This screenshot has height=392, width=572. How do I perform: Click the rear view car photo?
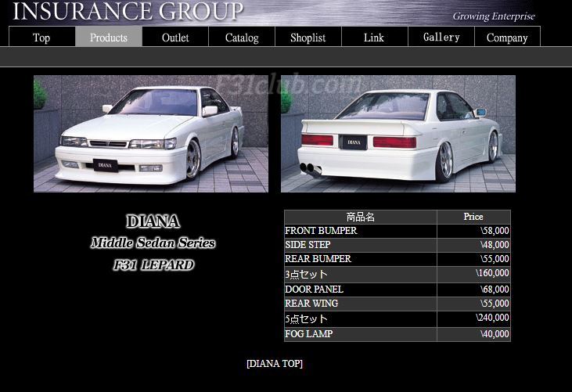coord(398,134)
